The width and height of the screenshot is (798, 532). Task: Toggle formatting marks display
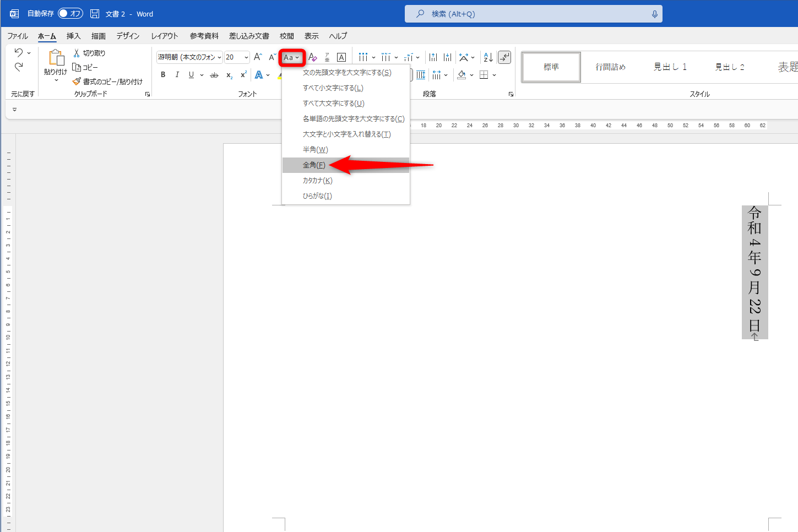(504, 57)
